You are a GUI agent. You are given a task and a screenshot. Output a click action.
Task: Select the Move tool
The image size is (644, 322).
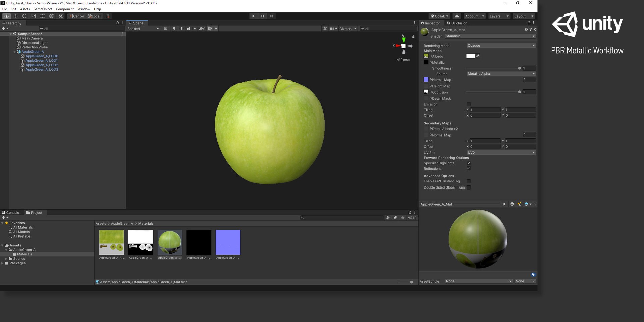(x=15, y=16)
